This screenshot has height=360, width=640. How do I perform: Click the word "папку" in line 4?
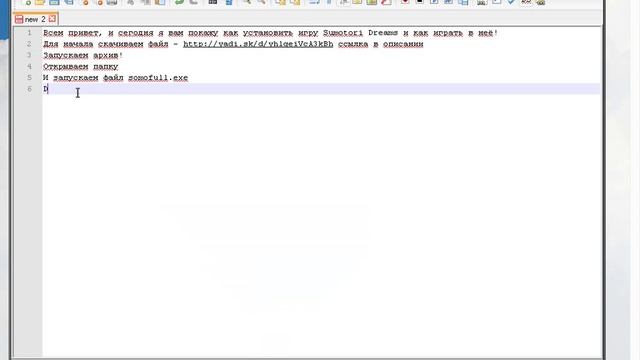(x=105, y=67)
